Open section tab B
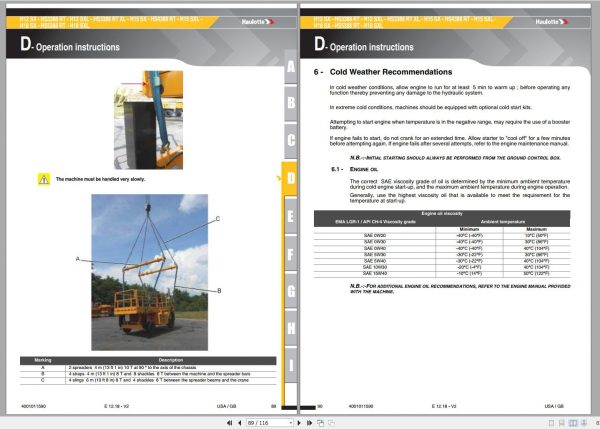This screenshot has width=600, height=429. 291,103
